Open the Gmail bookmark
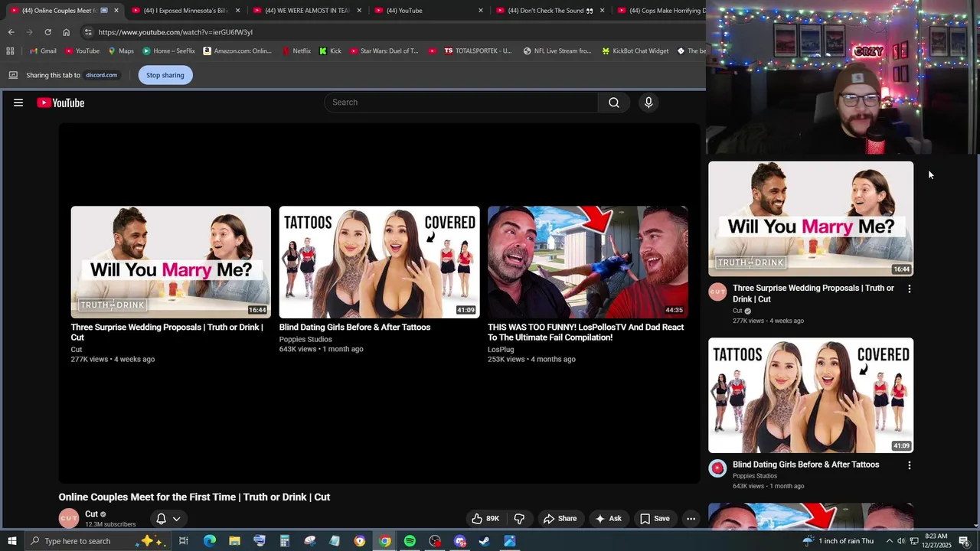980x551 pixels. pyautogui.click(x=42, y=51)
